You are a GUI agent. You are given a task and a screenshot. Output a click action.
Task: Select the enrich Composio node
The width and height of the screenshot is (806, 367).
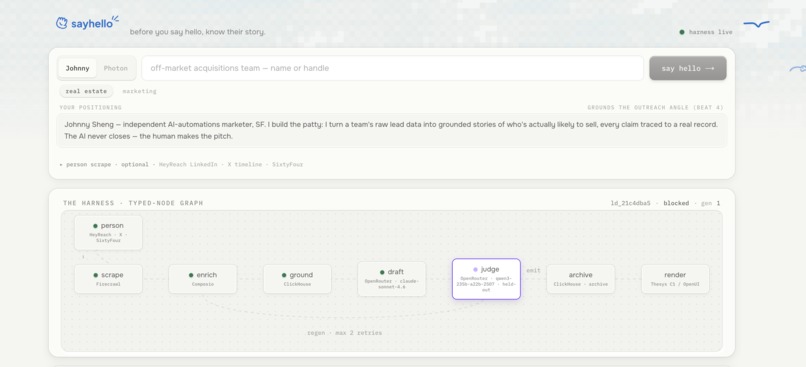[x=203, y=279]
